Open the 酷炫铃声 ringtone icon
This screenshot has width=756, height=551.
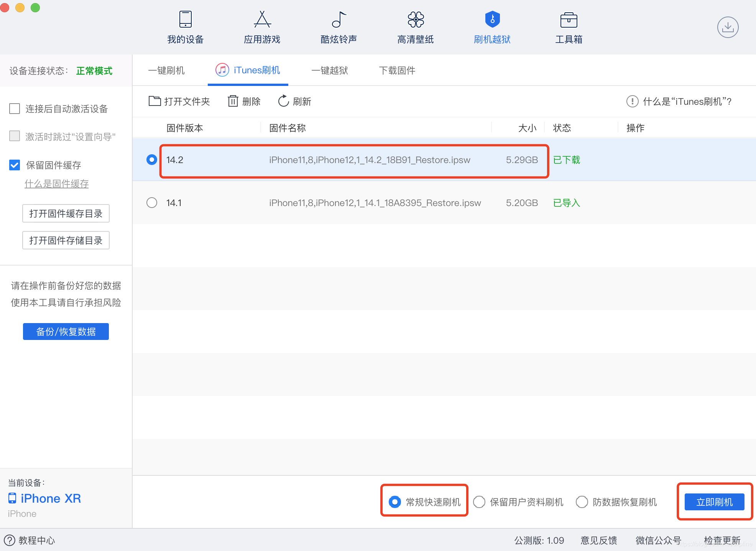pos(339,20)
